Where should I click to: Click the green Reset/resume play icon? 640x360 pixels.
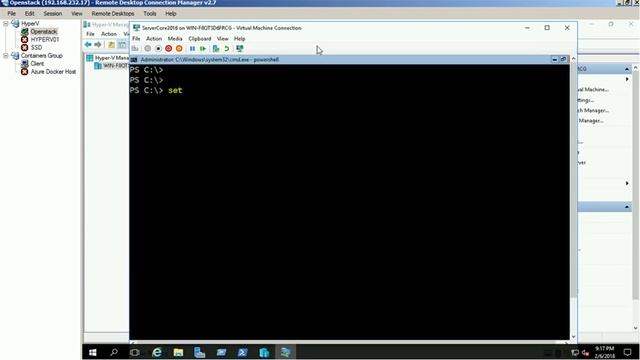203,49
